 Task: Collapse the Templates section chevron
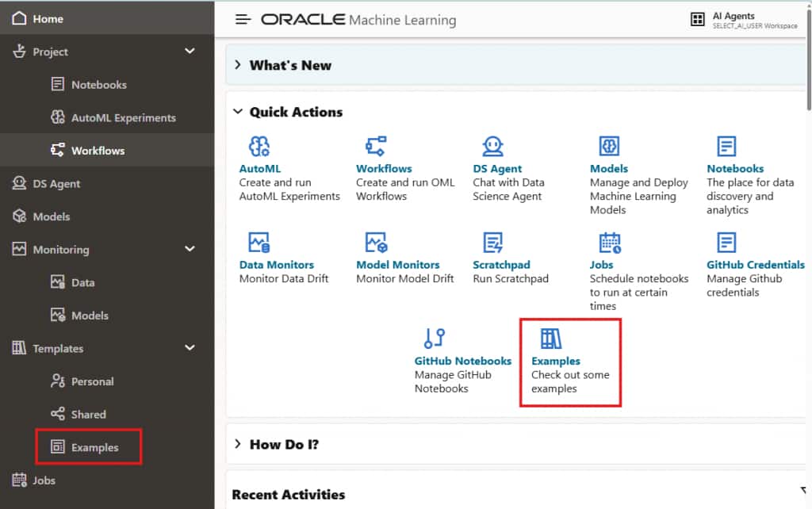point(190,348)
